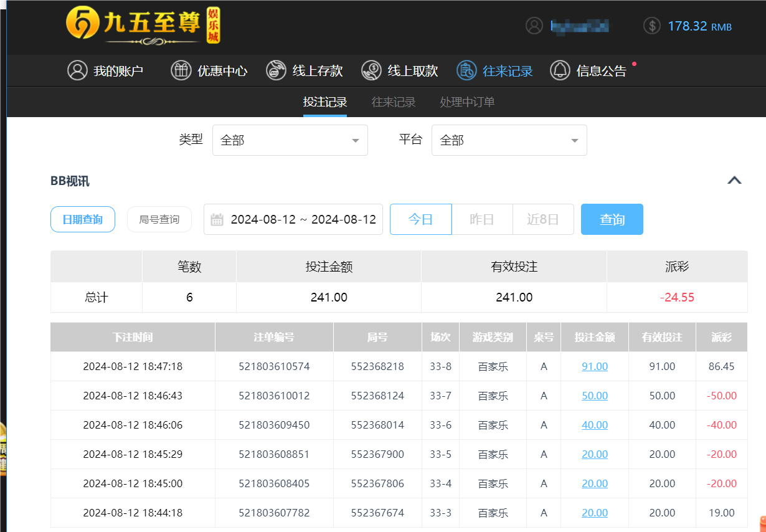Switch to 局号查询 search mode

(x=159, y=219)
